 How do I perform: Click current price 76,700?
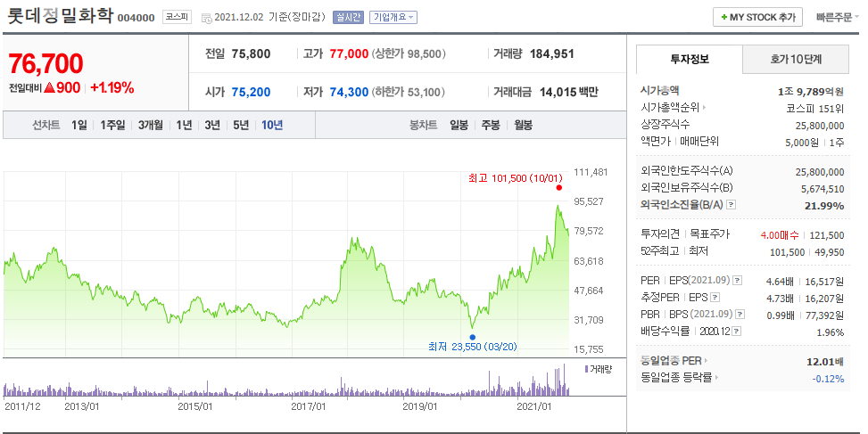coord(46,63)
